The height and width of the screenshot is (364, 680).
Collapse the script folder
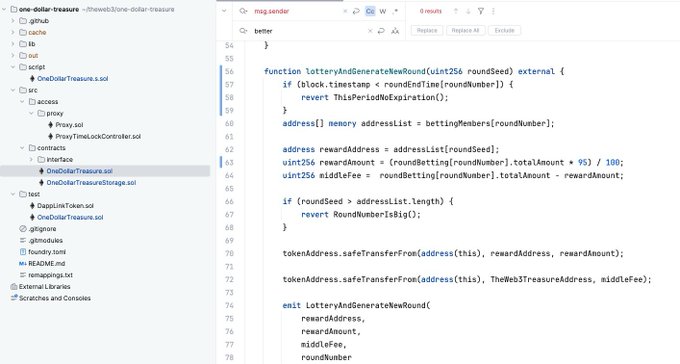point(13,67)
